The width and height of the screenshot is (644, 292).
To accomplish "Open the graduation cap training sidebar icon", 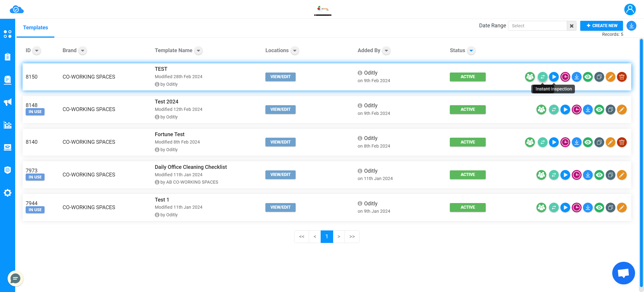I will [x=8, y=147].
